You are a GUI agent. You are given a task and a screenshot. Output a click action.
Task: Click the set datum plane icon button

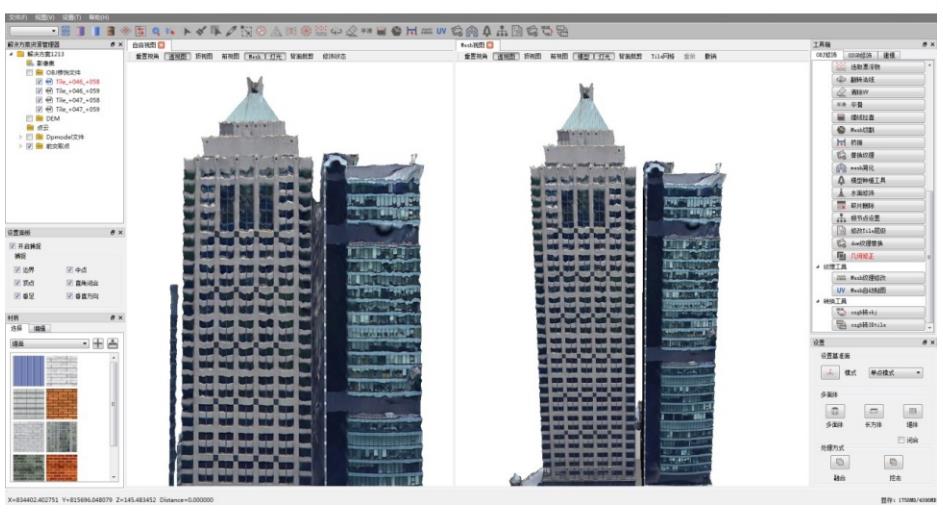[830, 372]
